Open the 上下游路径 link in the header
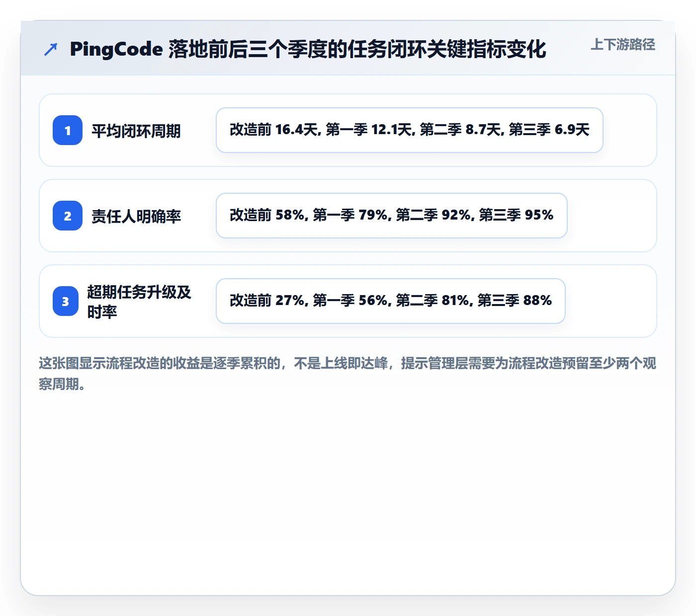This screenshot has height=616, width=696. coord(623,45)
